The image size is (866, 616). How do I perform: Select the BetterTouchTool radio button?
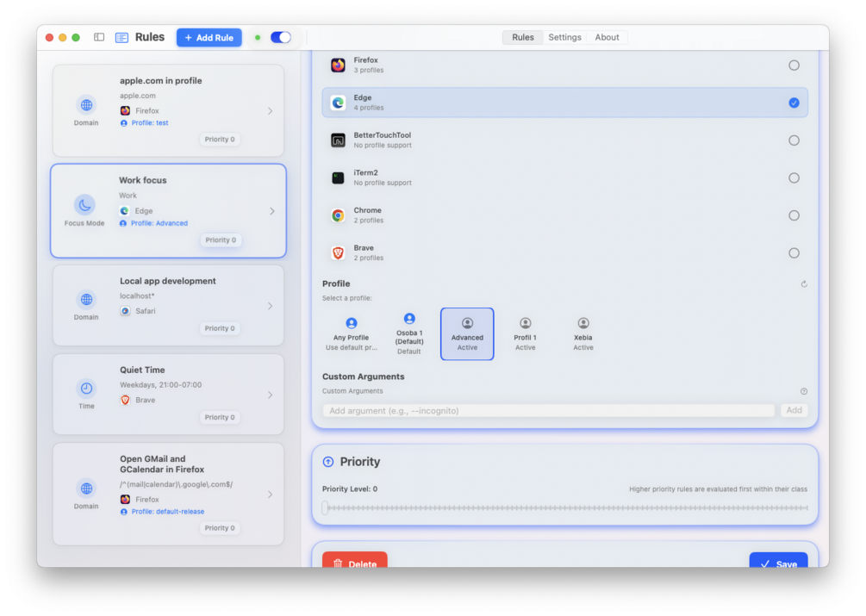(794, 140)
